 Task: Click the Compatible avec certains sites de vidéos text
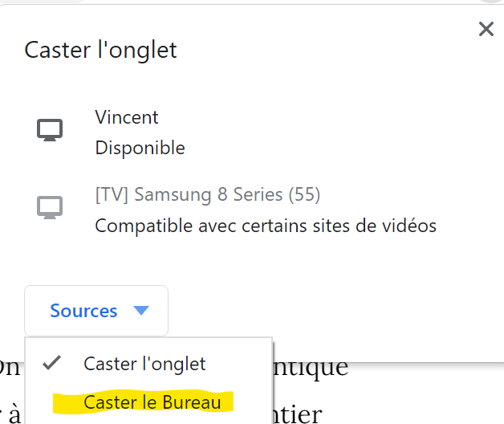[266, 226]
